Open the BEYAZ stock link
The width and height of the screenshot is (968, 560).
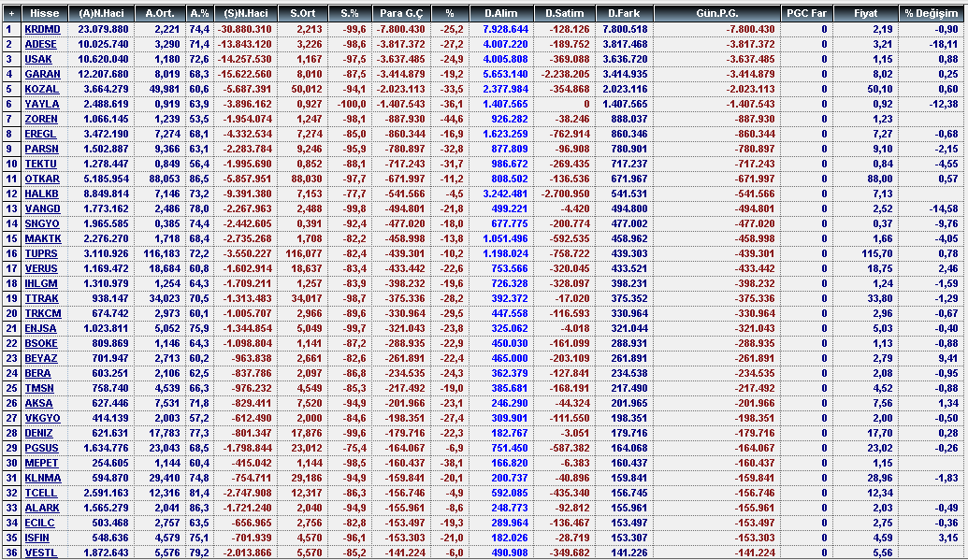(x=41, y=359)
